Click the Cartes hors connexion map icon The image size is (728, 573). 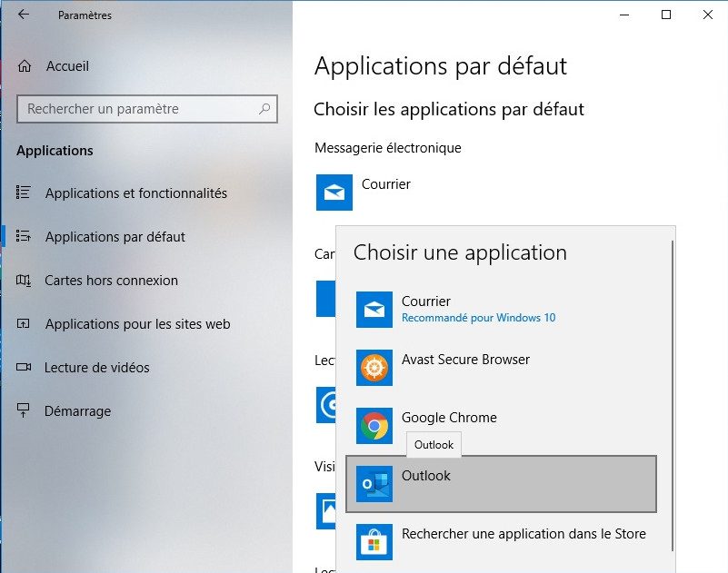click(24, 281)
